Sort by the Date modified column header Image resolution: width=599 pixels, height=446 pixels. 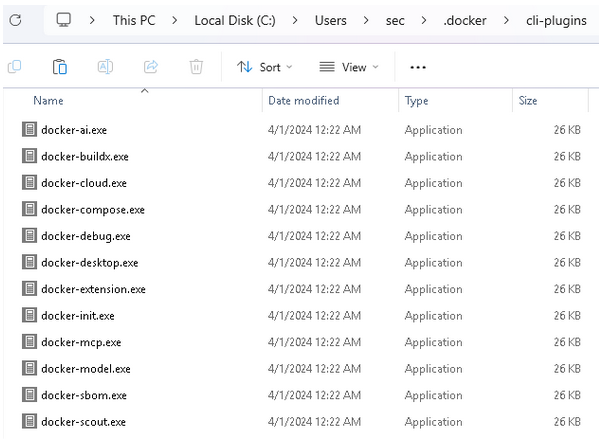tap(304, 101)
